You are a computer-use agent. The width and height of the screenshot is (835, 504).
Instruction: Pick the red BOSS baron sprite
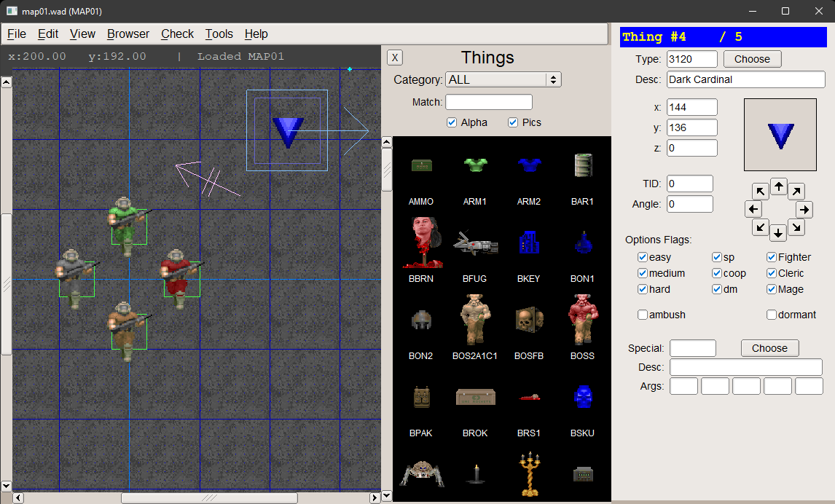click(x=583, y=319)
